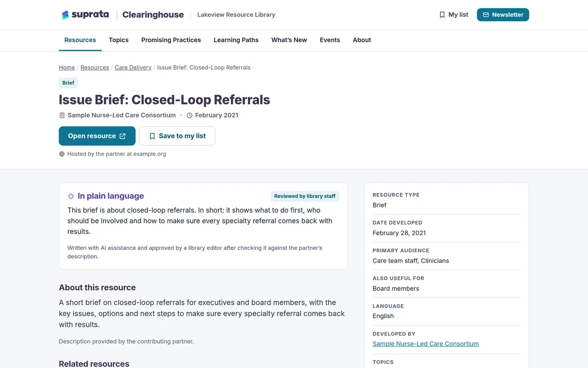This screenshot has width=588, height=368.
Task: Click the last breadcrumb item Issue Brief: Closed-Loop Referrals
Action: point(204,68)
